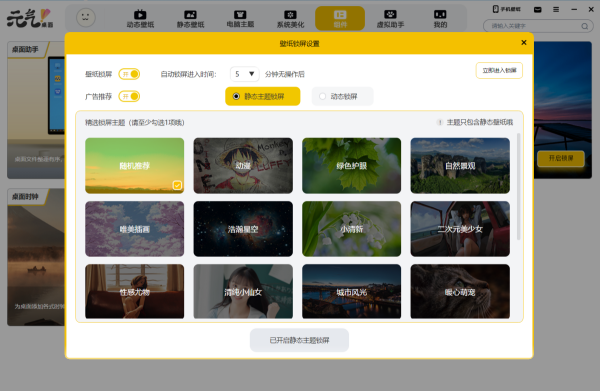Select the 静态主题锁屏 radio option
The height and width of the screenshot is (391, 600).
click(262, 96)
